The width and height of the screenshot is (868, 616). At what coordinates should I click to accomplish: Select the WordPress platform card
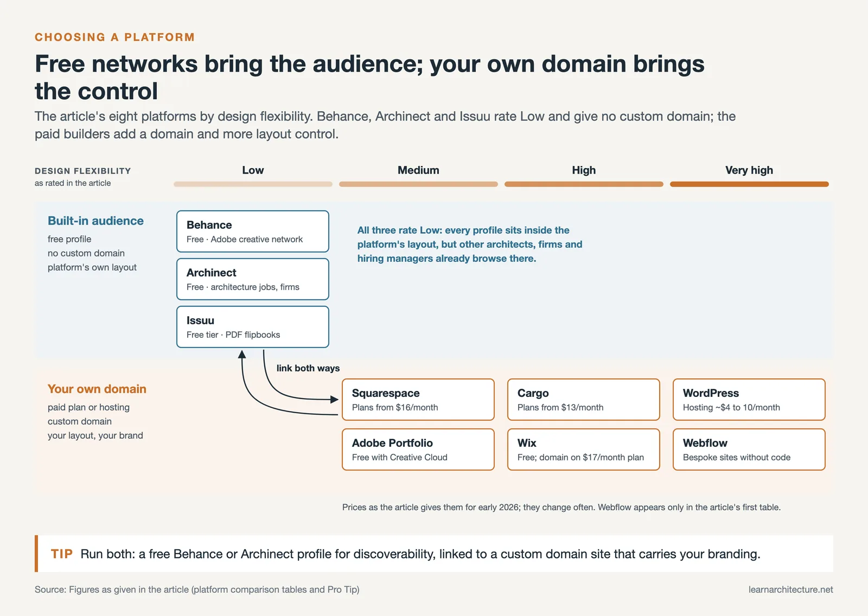[749, 400]
